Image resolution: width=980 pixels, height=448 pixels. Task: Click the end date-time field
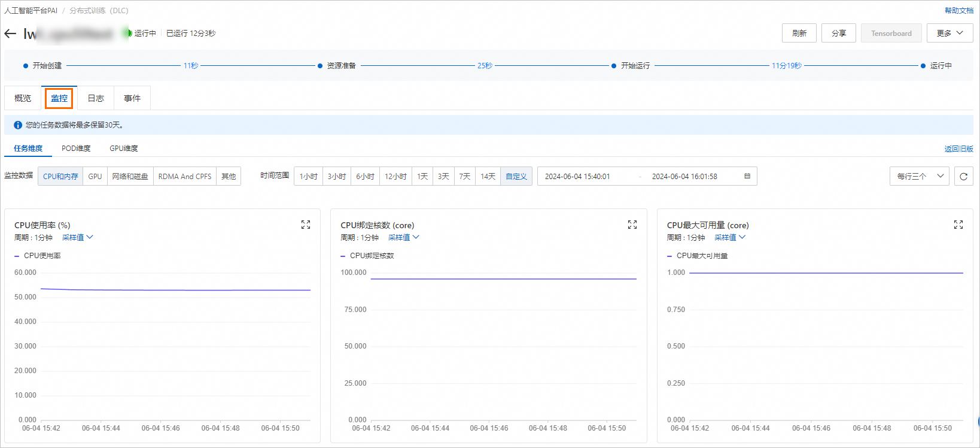click(x=684, y=176)
